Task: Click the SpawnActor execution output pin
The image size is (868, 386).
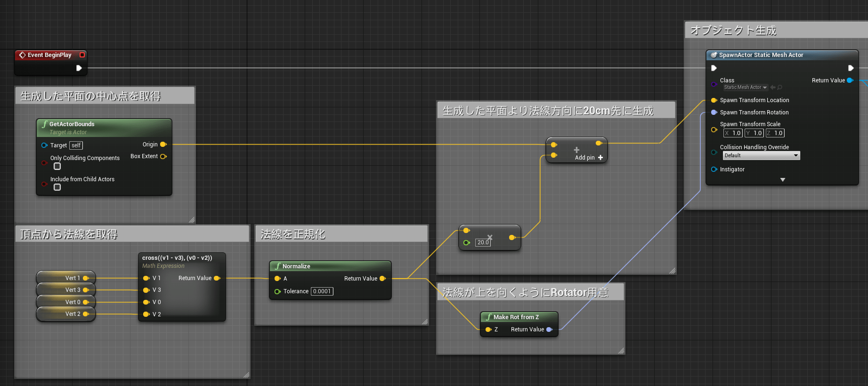Action: (851, 68)
